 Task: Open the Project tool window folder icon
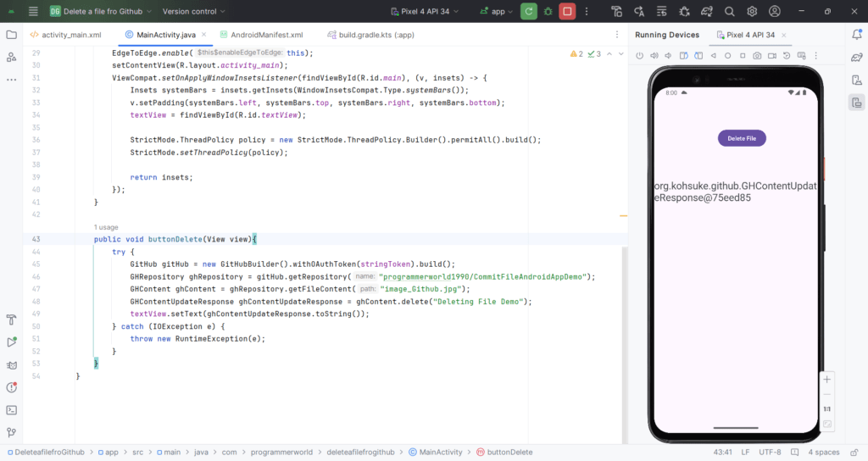[11, 35]
